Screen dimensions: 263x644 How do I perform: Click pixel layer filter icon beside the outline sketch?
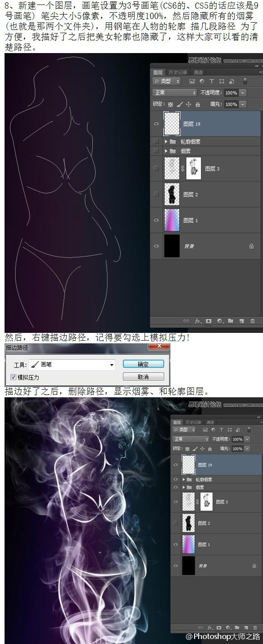coord(192,81)
